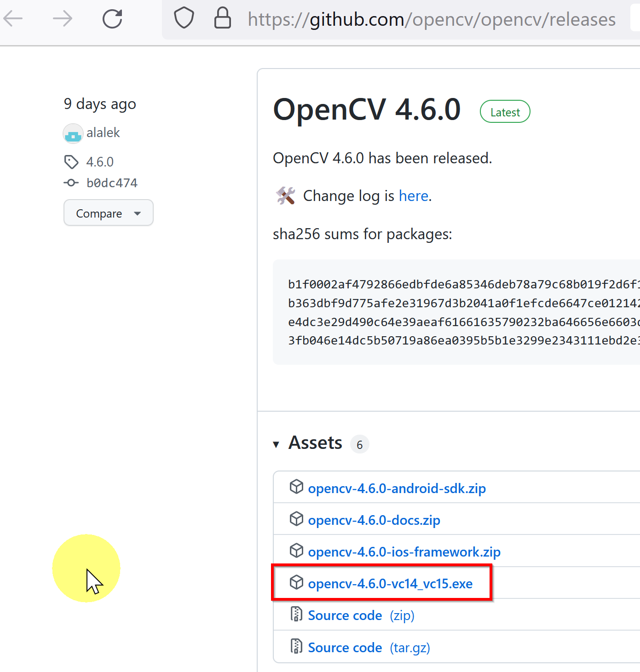This screenshot has width=640, height=672.
Task: Click the sha256 line starting e4dc3e29d
Action: click(464, 322)
